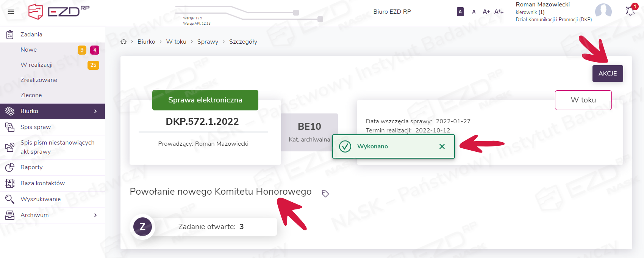This screenshot has height=258, width=644.
Task: Select Nowe tasks in sidebar
Action: 29,50
